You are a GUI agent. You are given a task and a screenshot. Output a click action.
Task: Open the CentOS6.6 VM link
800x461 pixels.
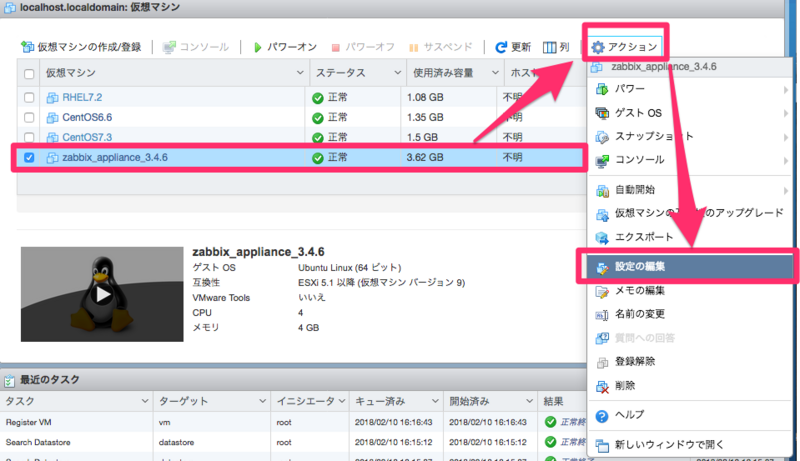(x=87, y=117)
